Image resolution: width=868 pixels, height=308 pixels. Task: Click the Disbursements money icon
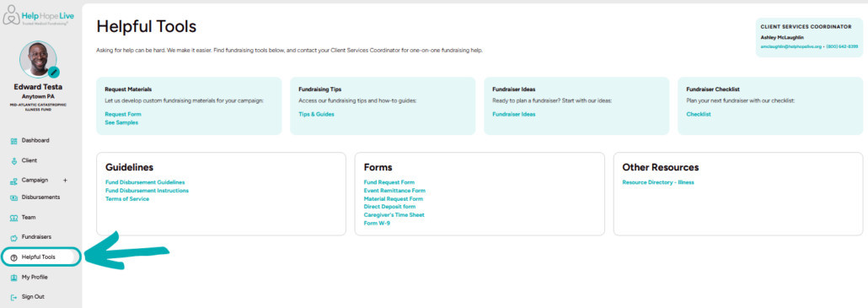tap(13, 197)
